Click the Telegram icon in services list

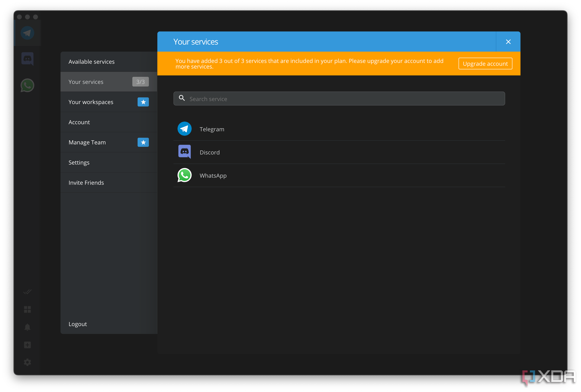coord(184,129)
